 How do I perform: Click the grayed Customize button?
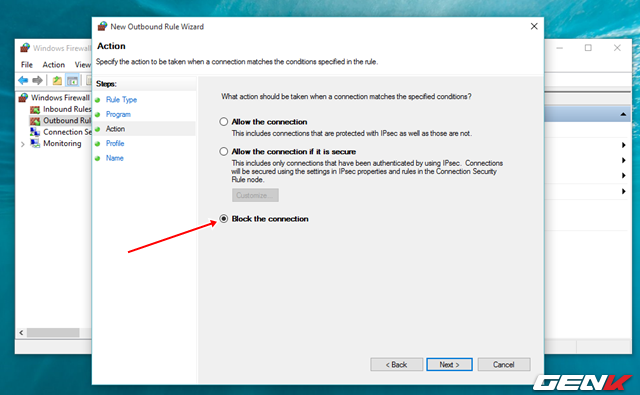pos(256,195)
